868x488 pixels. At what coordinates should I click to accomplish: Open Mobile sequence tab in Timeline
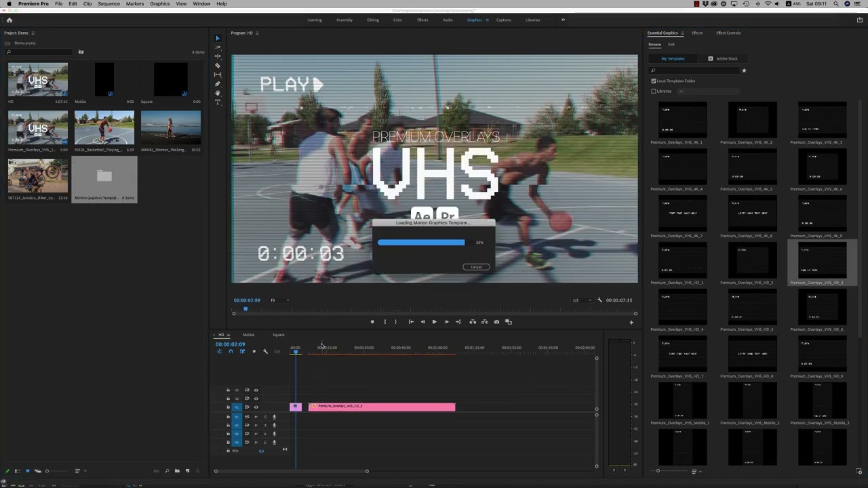(249, 335)
